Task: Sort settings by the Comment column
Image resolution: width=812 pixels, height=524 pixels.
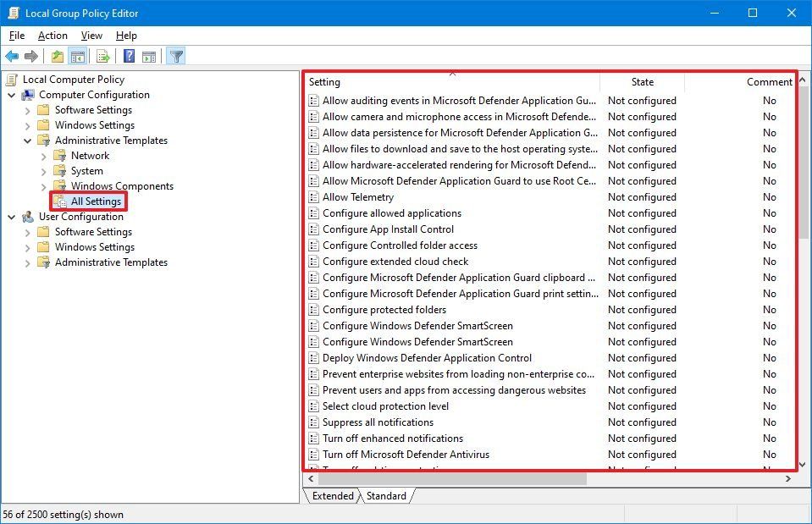Action: point(769,81)
